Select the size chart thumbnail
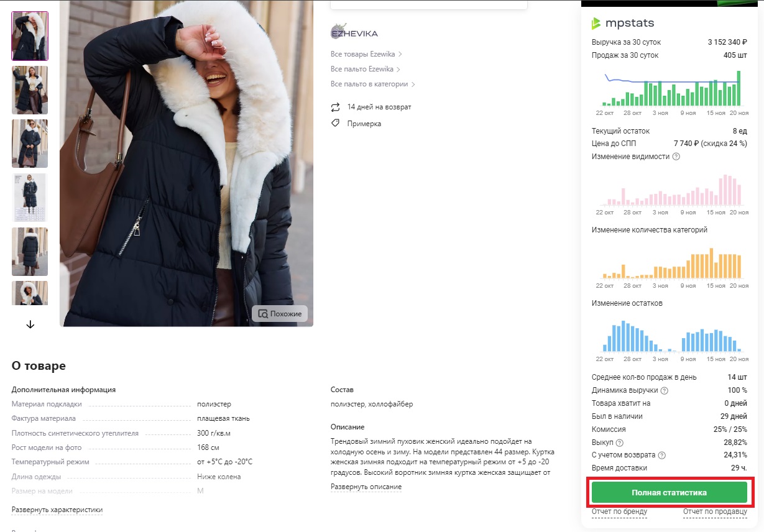The height and width of the screenshot is (532, 764). (30, 198)
